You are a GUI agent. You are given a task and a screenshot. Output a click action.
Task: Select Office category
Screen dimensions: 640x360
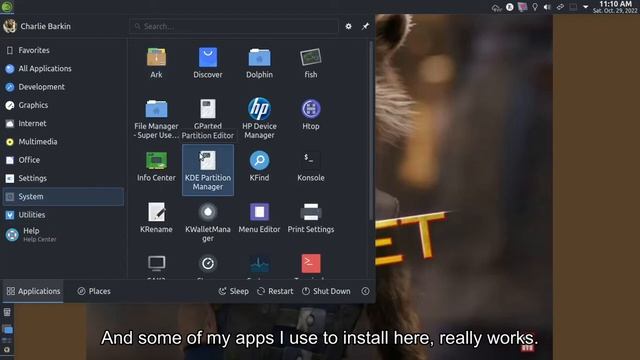[x=63, y=160]
